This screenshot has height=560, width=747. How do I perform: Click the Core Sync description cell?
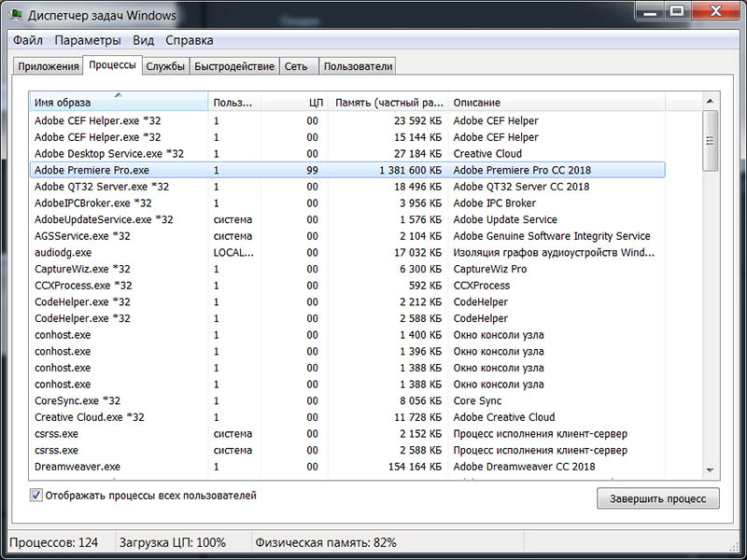(x=477, y=400)
